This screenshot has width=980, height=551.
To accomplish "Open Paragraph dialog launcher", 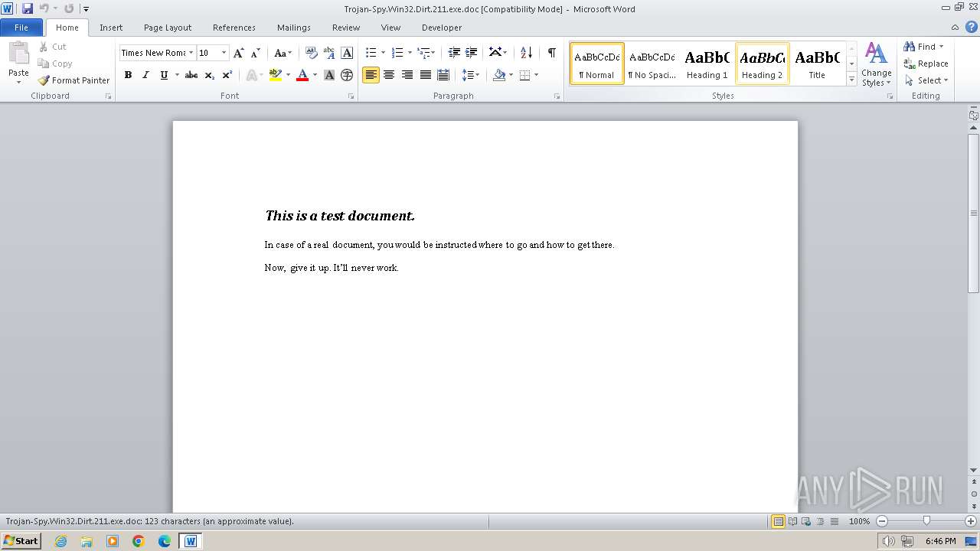I will coord(557,96).
